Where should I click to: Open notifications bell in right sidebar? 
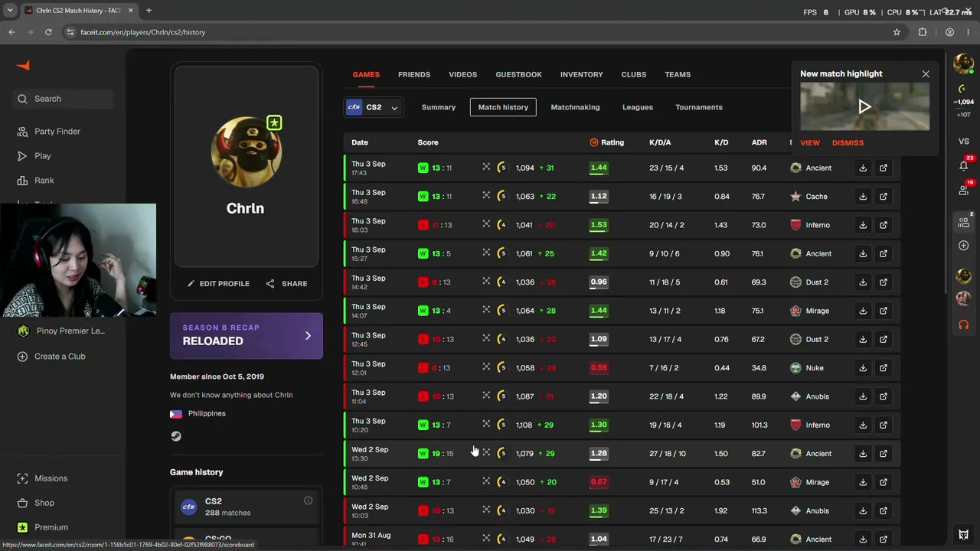(x=964, y=165)
